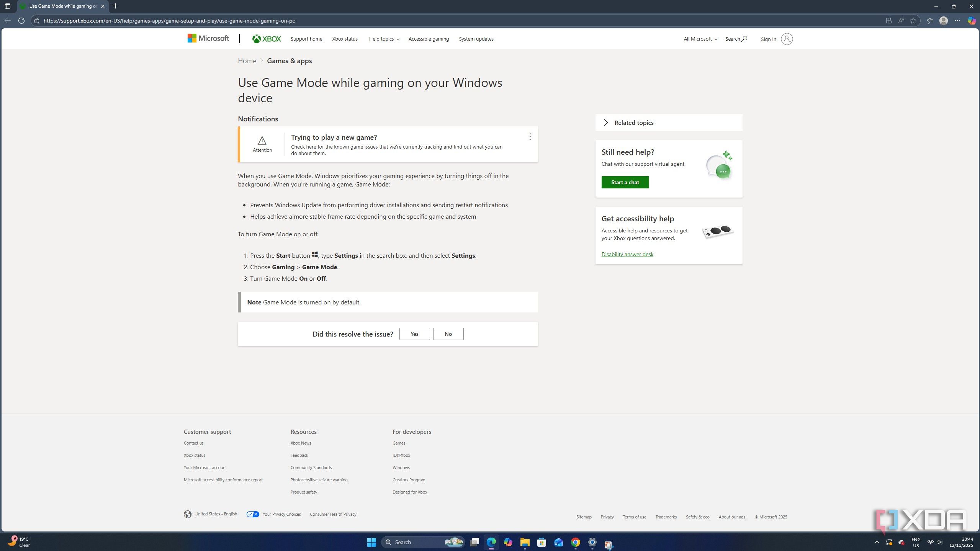
Task: Open site Search in header
Action: coord(736,39)
